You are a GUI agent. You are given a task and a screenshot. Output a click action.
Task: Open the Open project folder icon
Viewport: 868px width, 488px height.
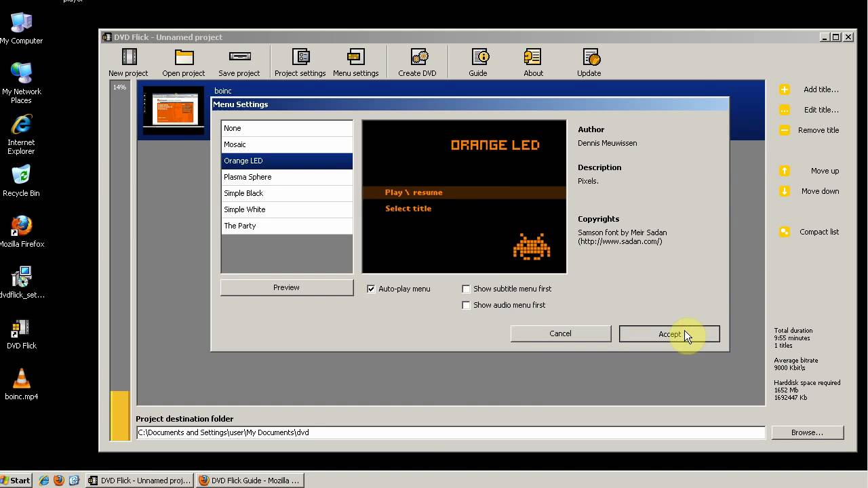184,57
